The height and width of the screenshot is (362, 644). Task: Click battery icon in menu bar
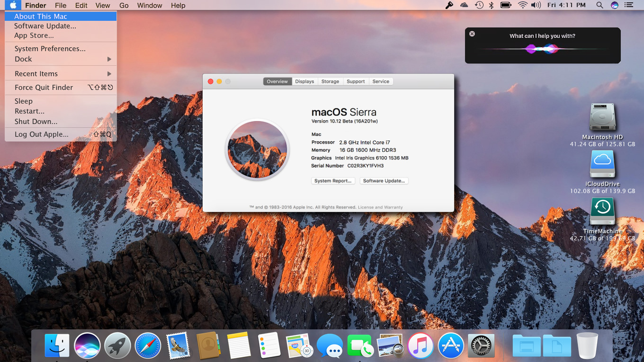click(506, 5)
